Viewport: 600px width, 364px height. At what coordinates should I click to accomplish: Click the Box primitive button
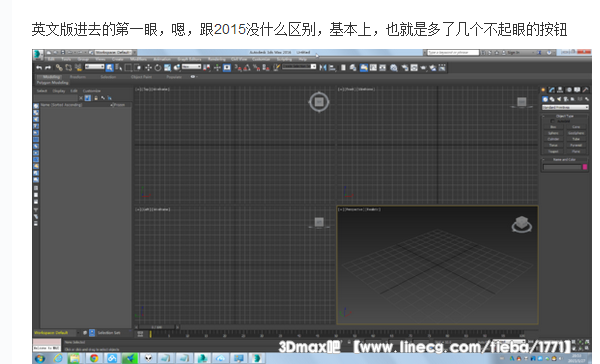point(553,127)
